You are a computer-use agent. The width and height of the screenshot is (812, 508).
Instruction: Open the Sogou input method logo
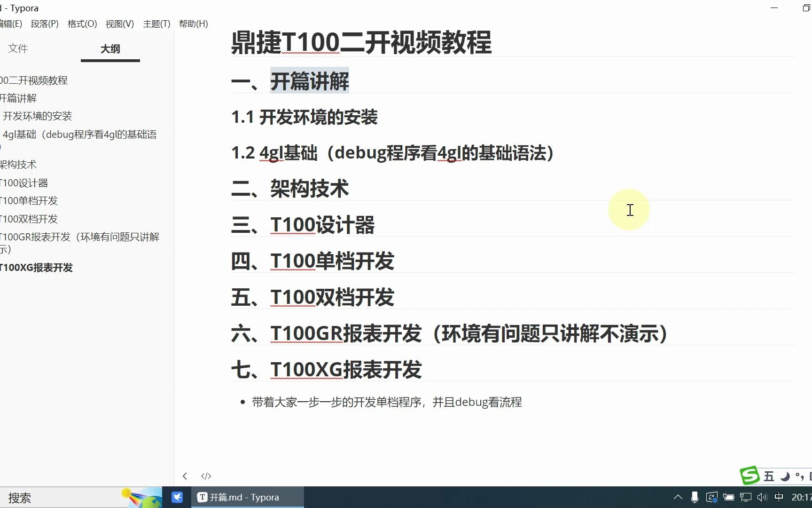[750, 476]
